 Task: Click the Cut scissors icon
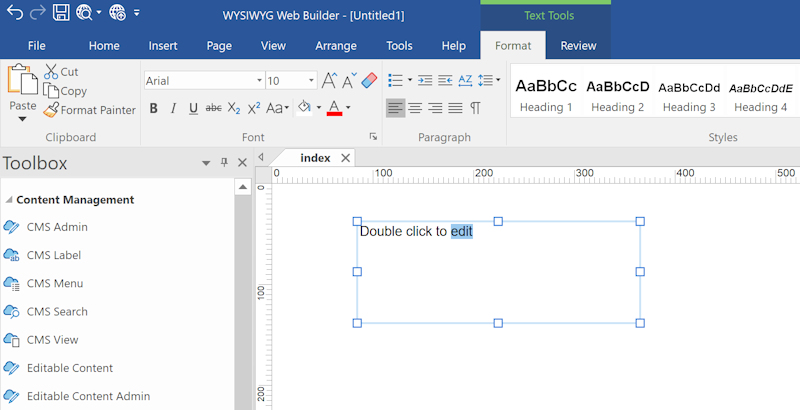click(51, 72)
